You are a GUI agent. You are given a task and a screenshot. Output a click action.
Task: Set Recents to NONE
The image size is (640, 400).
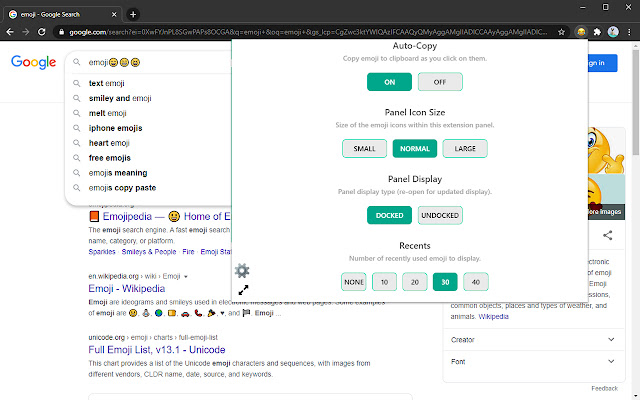click(x=354, y=282)
